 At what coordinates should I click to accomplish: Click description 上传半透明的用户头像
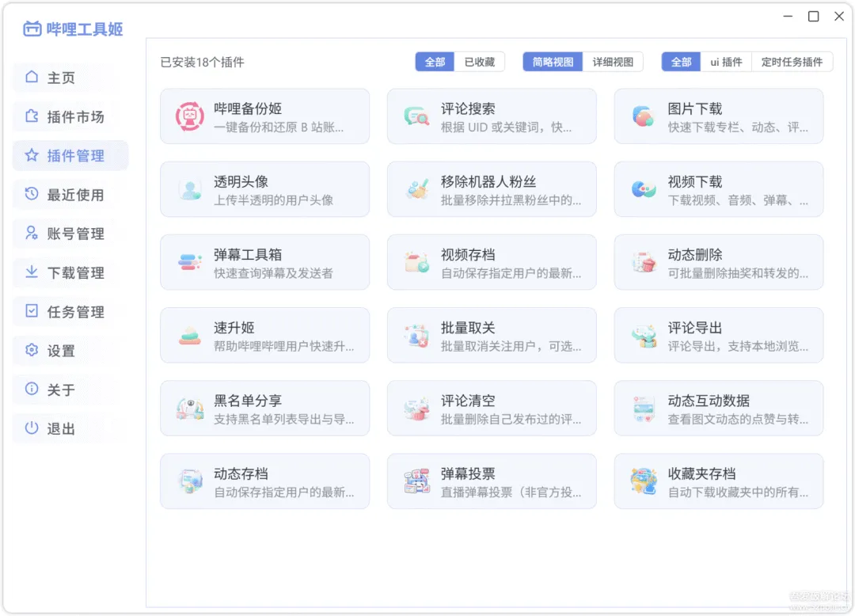273,200
